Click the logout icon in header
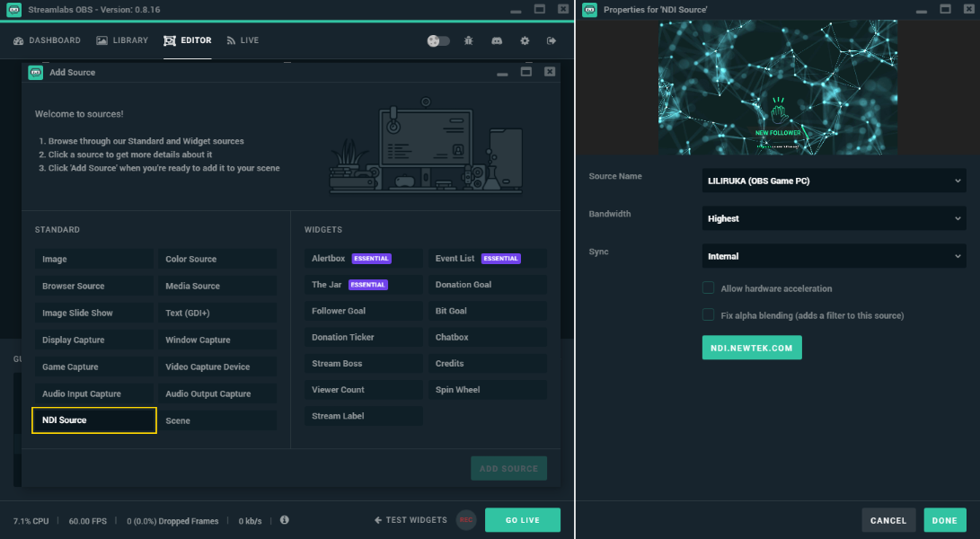The height and width of the screenshot is (539, 980). [x=552, y=40]
